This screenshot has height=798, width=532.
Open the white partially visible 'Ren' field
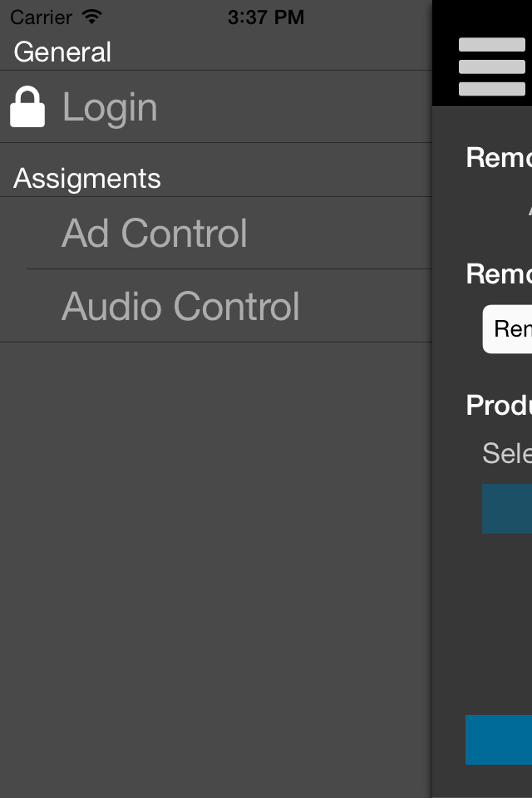508,329
